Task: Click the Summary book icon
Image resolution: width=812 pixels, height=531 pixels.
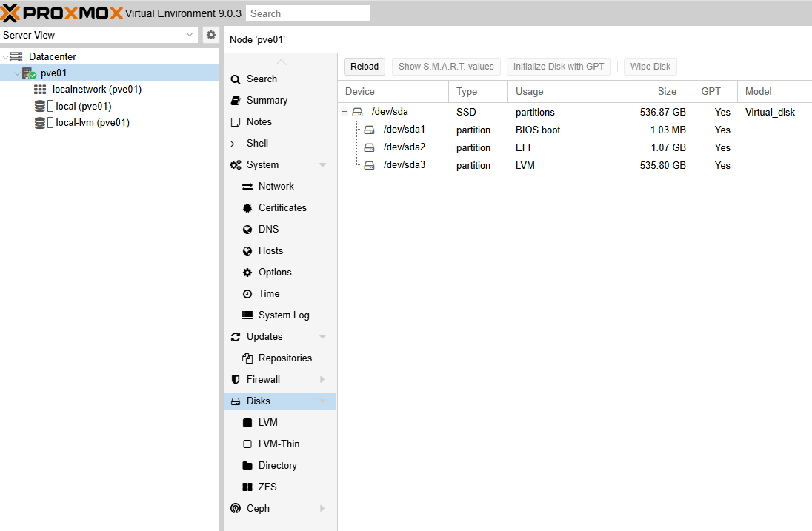Action: 236,101
